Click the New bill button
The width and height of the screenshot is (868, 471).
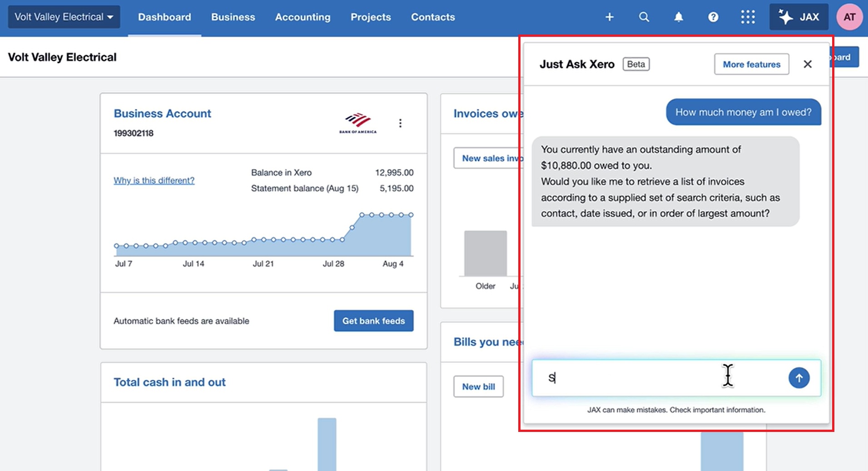pos(478,387)
